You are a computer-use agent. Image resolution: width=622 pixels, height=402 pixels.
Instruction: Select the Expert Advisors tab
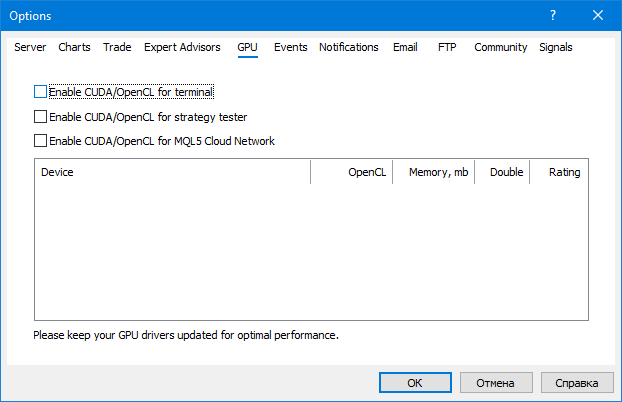click(x=182, y=47)
